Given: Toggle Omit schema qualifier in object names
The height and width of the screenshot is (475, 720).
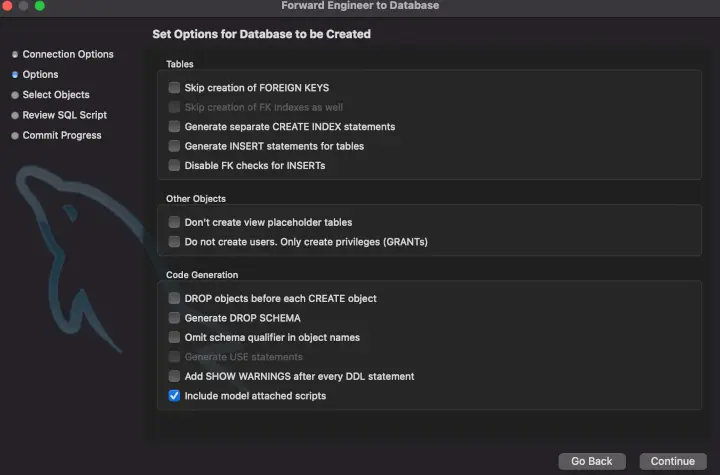Looking at the screenshot, I should pos(175,337).
